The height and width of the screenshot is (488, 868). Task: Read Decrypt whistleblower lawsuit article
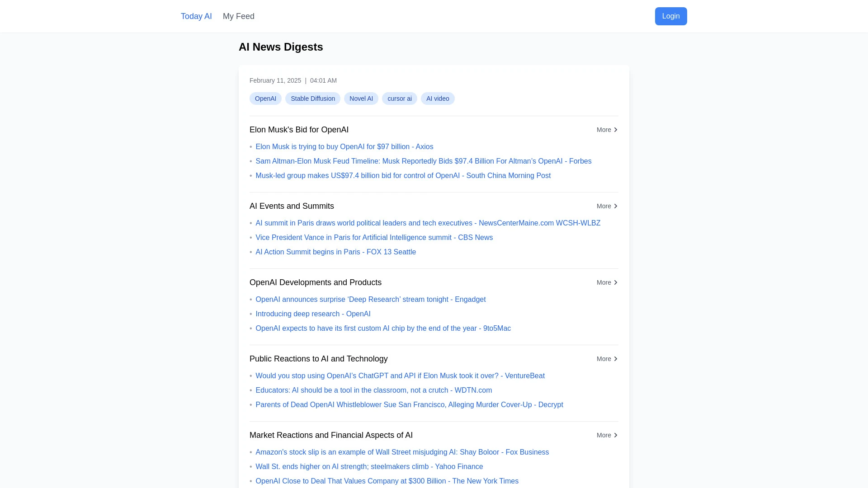tap(409, 405)
